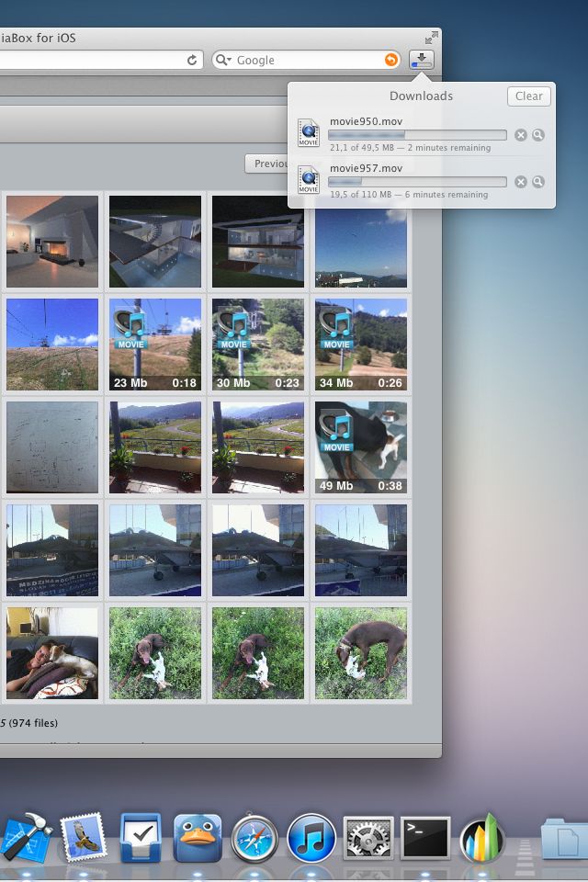Clear the downloads list

pos(529,96)
